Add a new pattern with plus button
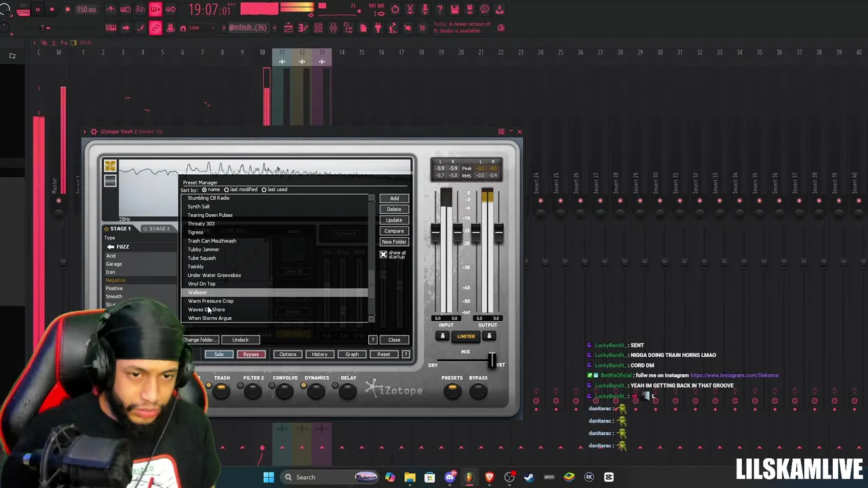This screenshot has width=868, height=488. 274,28
